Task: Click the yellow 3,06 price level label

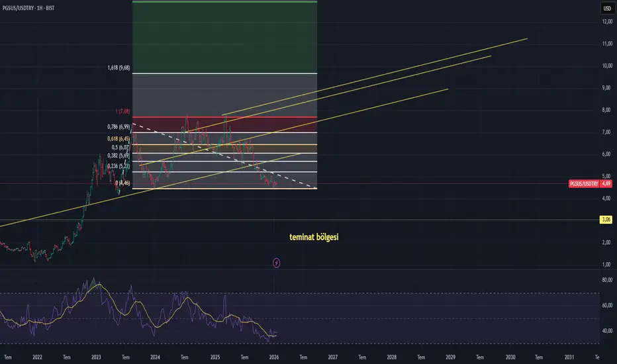Action: 606,220
